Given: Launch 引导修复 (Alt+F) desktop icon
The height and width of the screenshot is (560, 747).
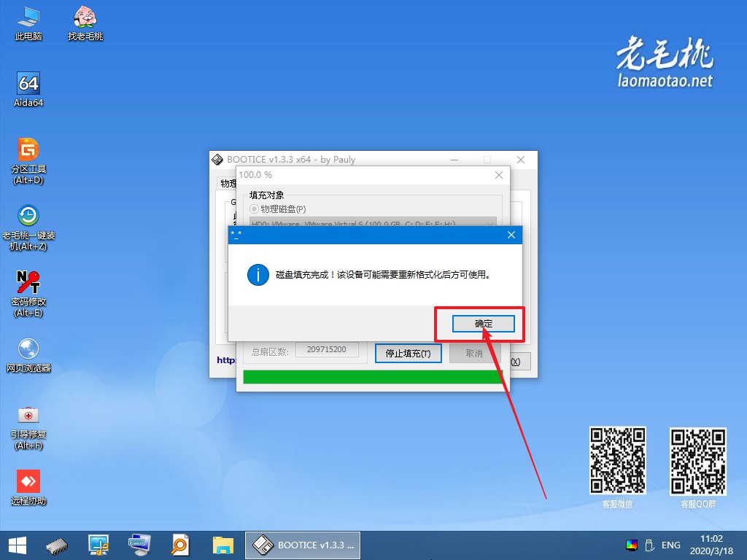Looking at the screenshot, I should click(28, 427).
